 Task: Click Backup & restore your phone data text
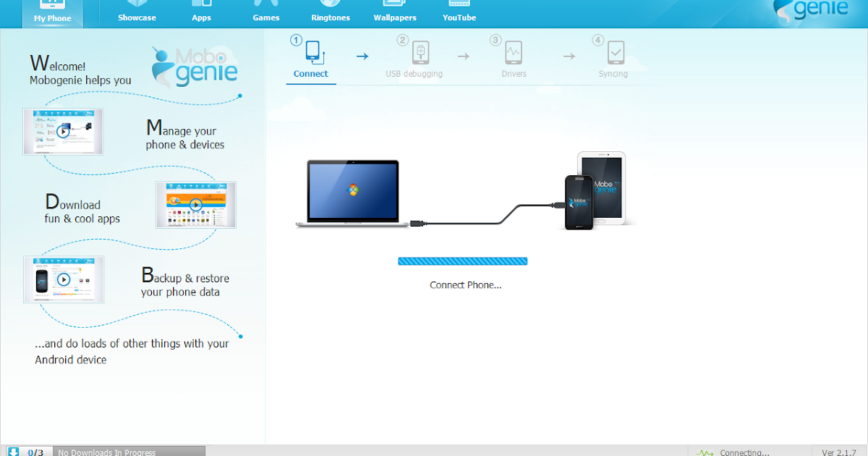click(x=185, y=282)
